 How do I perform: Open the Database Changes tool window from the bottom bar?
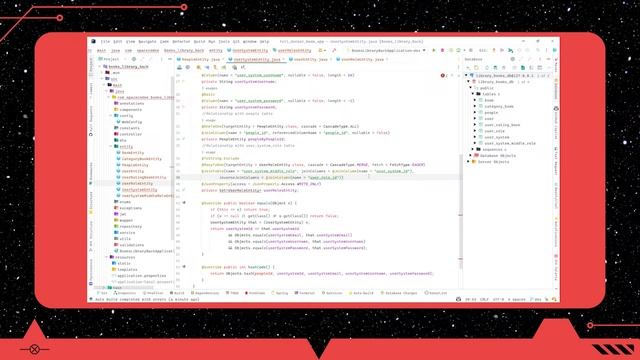click(399, 293)
